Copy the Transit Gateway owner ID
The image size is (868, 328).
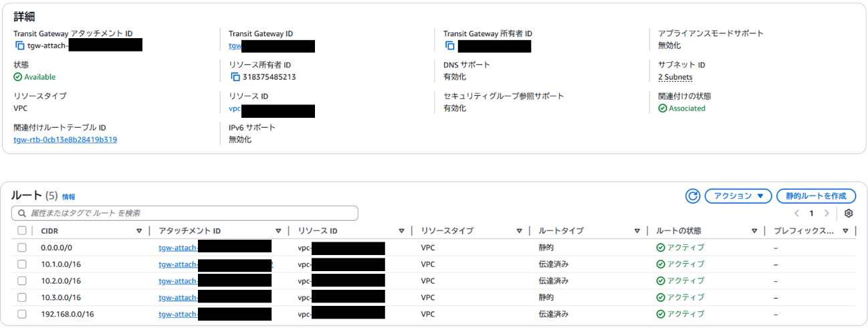click(x=450, y=46)
